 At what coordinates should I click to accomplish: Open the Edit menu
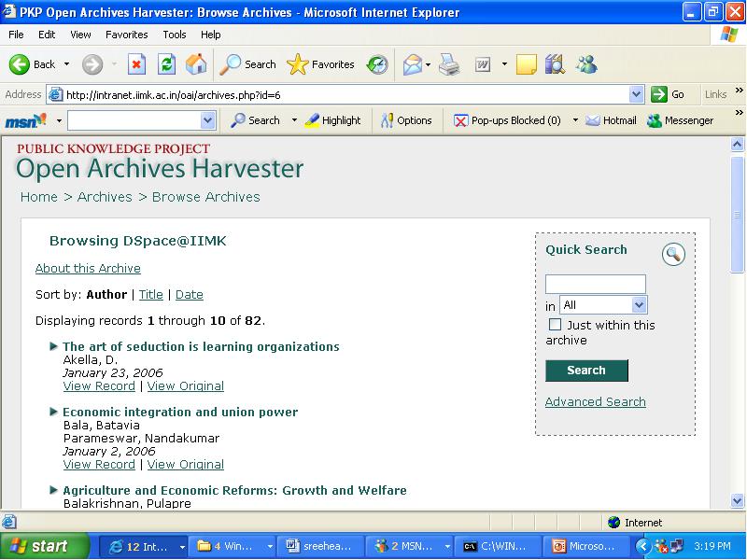pos(47,35)
